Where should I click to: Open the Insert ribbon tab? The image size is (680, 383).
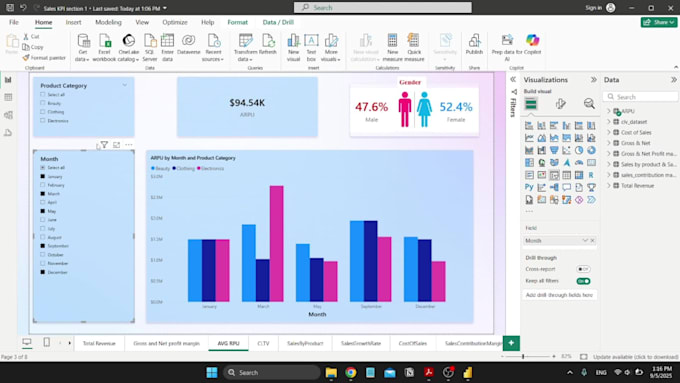coord(73,22)
